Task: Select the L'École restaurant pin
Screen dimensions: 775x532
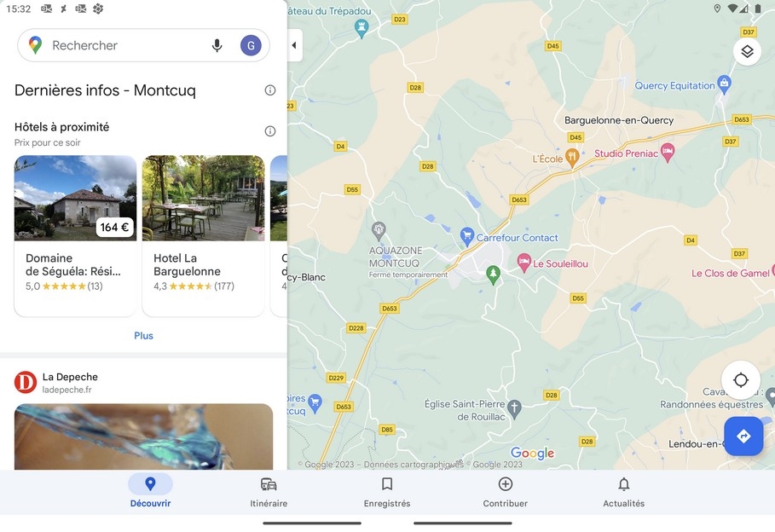Action: click(x=572, y=158)
